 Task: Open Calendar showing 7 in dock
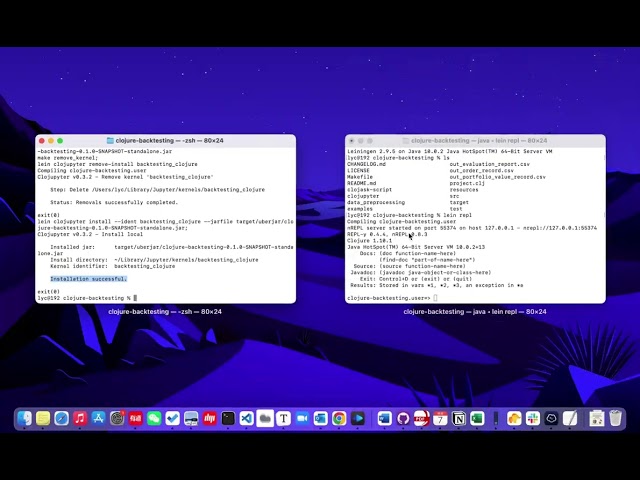(x=440, y=418)
